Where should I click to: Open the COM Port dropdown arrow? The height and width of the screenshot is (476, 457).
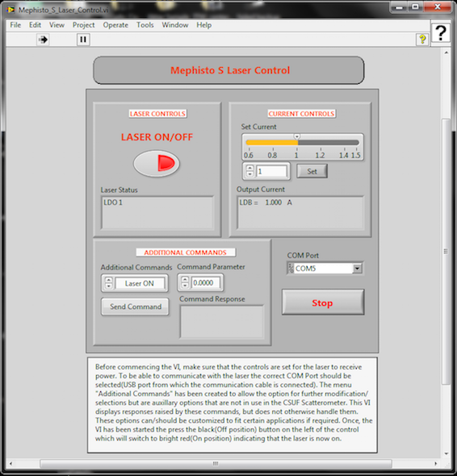coord(357,269)
